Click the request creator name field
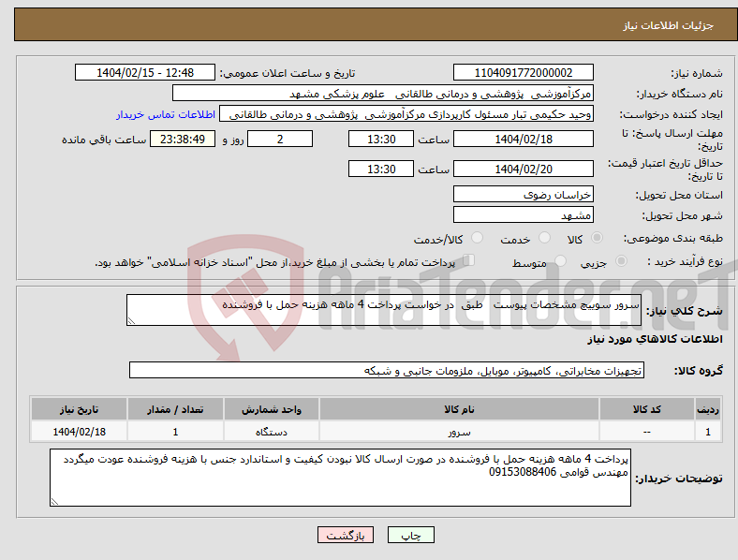The height and width of the screenshot is (560, 738). pos(406,114)
